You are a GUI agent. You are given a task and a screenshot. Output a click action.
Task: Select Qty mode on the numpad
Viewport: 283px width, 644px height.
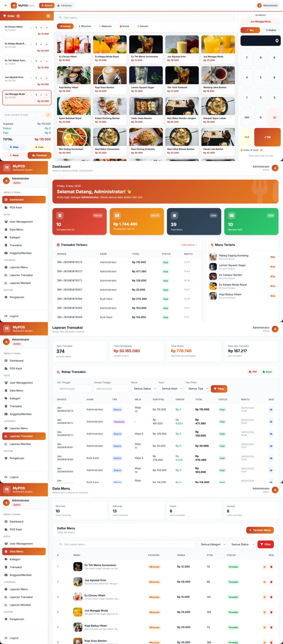pos(250,30)
